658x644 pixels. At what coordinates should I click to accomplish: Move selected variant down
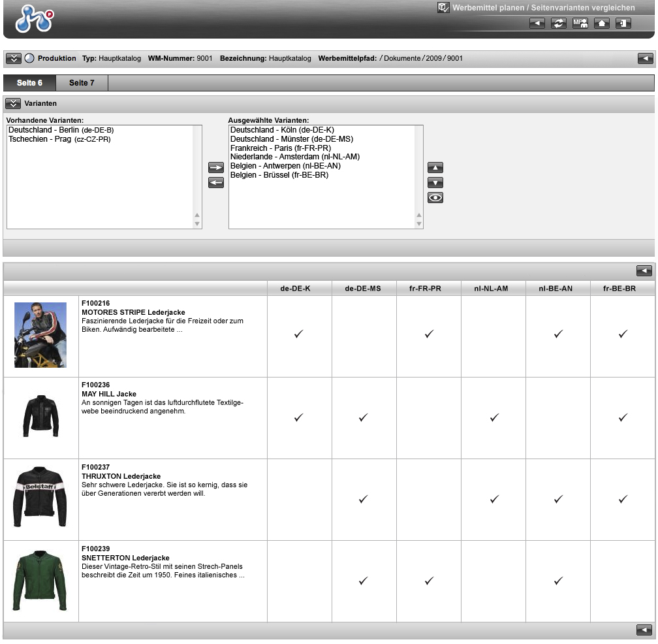point(435,183)
